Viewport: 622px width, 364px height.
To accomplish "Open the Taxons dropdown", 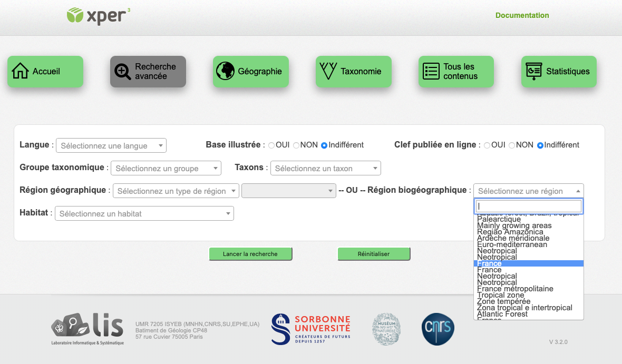I will (x=326, y=168).
